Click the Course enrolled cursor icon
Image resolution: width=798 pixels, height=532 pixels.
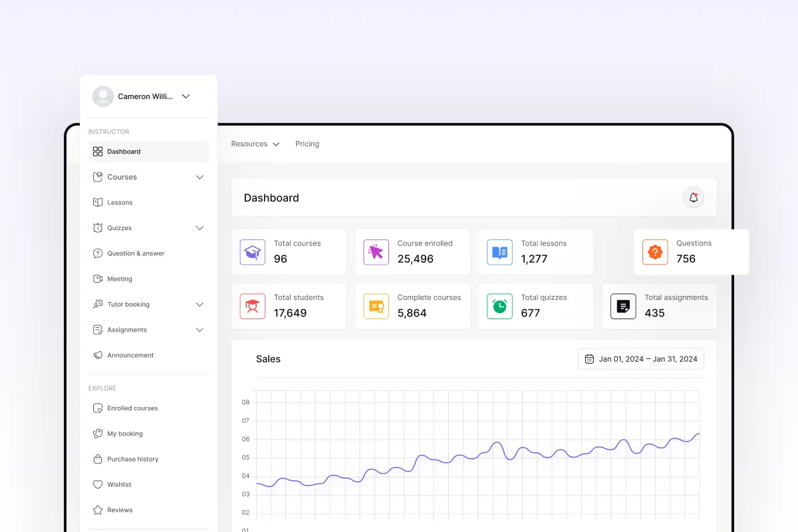[x=376, y=252]
